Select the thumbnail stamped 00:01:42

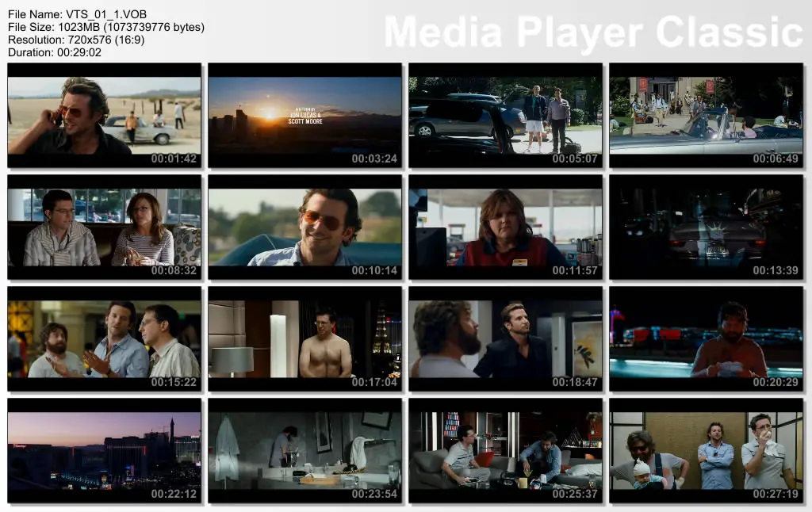tap(104, 116)
